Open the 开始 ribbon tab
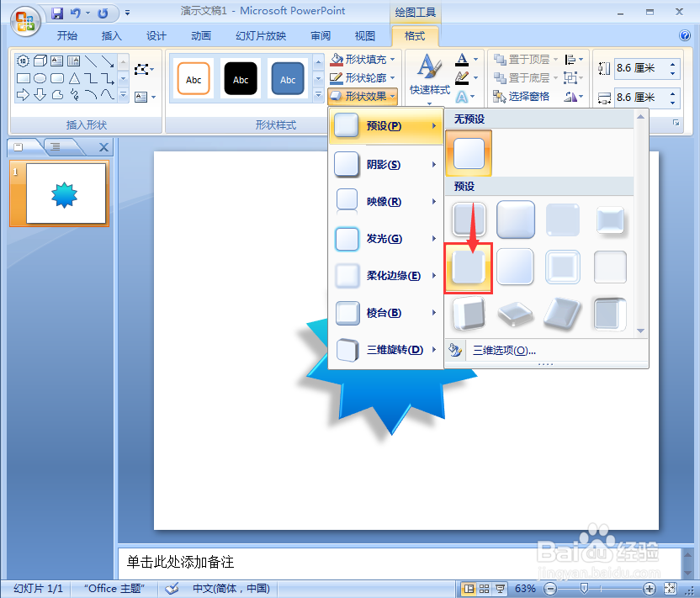Screen dimensions: 700x598 (x=67, y=35)
